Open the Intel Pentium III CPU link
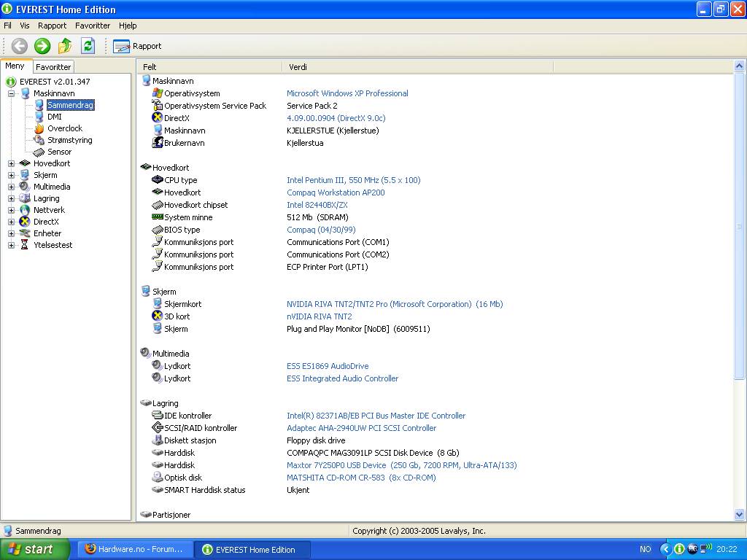 click(x=354, y=180)
